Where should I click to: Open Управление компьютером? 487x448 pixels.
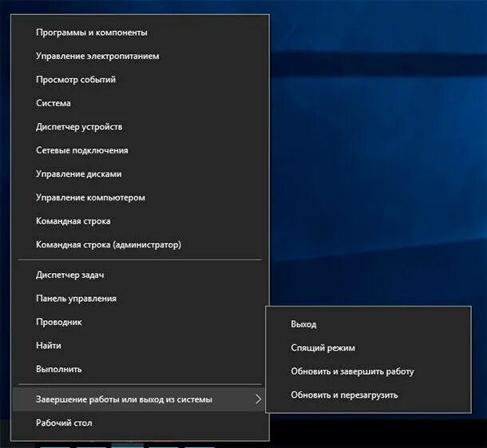tap(140, 198)
